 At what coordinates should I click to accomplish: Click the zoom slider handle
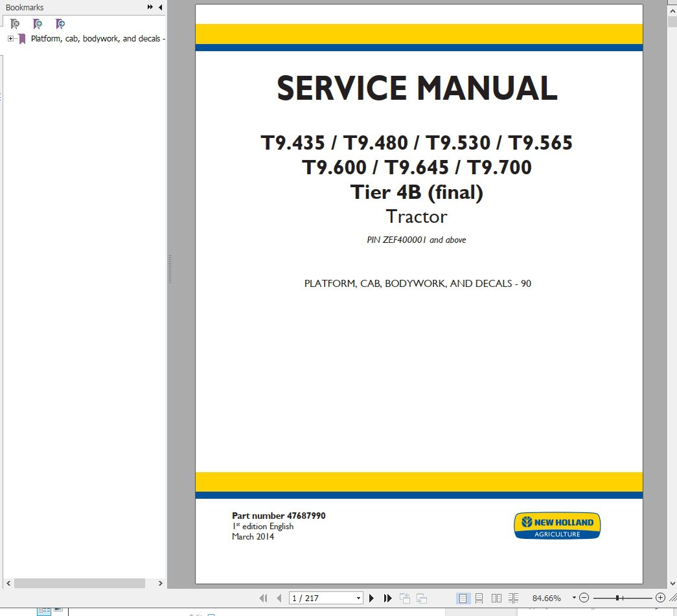[x=617, y=598]
